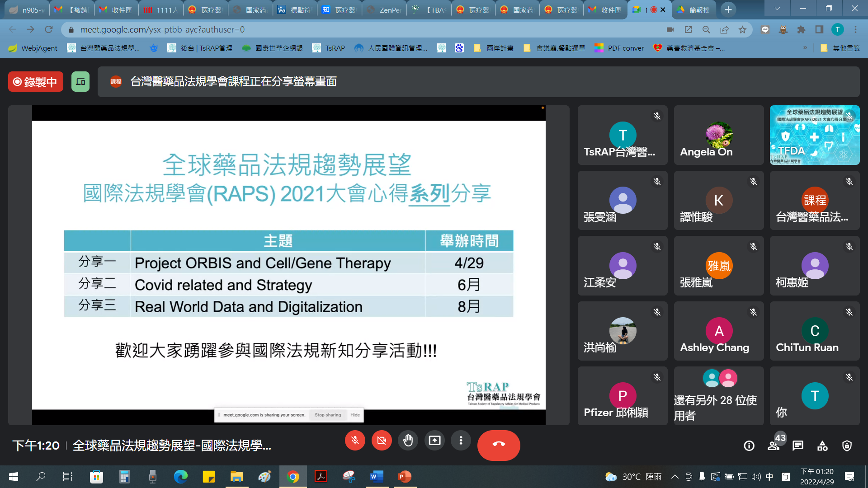This screenshot has width=868, height=488.
Task: Open the chat panel icon
Action: [x=798, y=446]
